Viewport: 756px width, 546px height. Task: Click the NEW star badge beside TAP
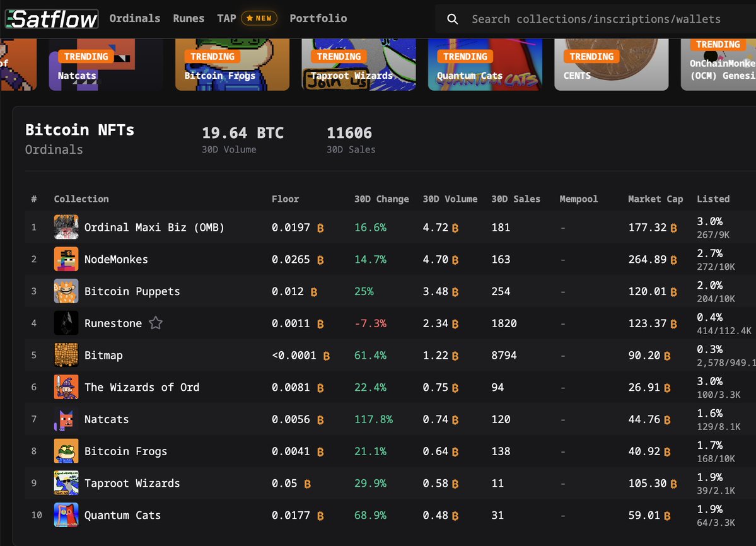click(259, 18)
